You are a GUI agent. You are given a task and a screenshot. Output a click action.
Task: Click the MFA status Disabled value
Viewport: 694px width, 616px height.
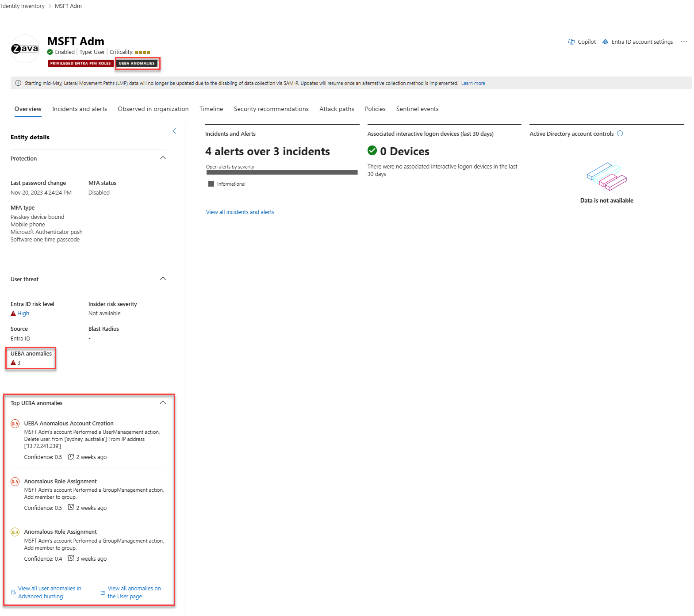tap(99, 193)
